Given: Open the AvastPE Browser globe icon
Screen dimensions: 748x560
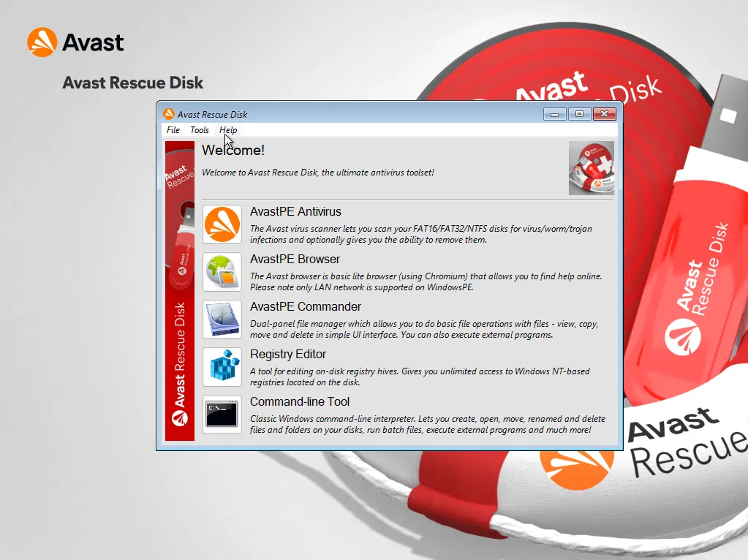Looking at the screenshot, I should (x=222, y=272).
